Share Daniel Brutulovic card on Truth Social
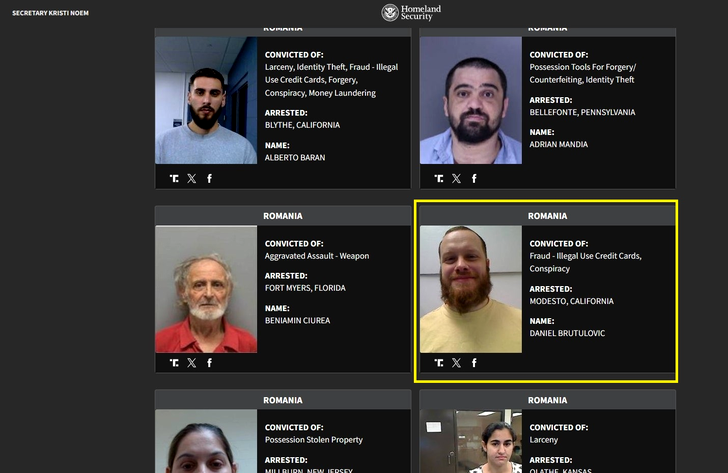 pyautogui.click(x=439, y=363)
